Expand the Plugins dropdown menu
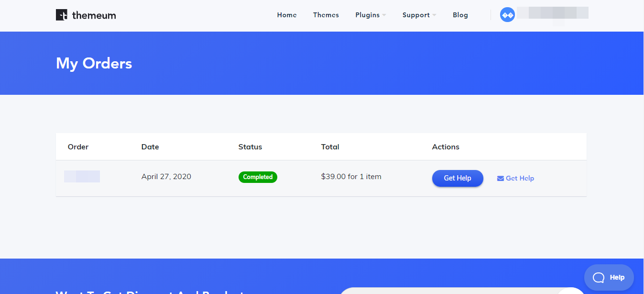Image resolution: width=644 pixels, height=294 pixels. click(371, 15)
